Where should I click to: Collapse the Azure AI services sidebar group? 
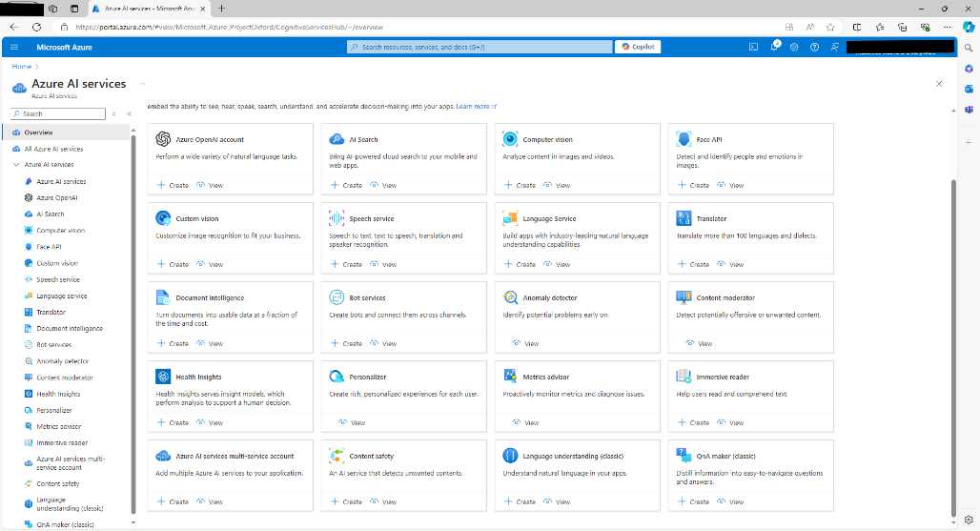click(x=16, y=164)
